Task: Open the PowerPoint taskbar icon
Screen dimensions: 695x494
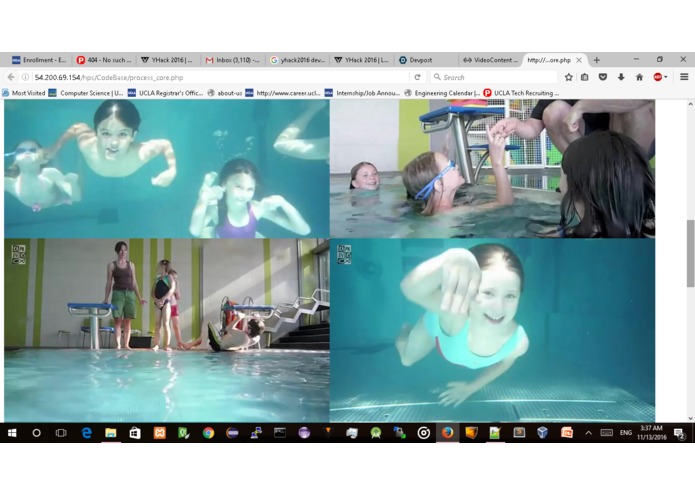Action: 566,433
